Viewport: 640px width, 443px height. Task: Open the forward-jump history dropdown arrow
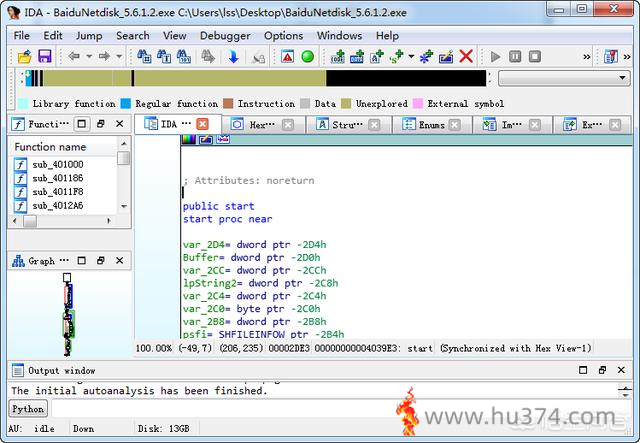point(119,56)
